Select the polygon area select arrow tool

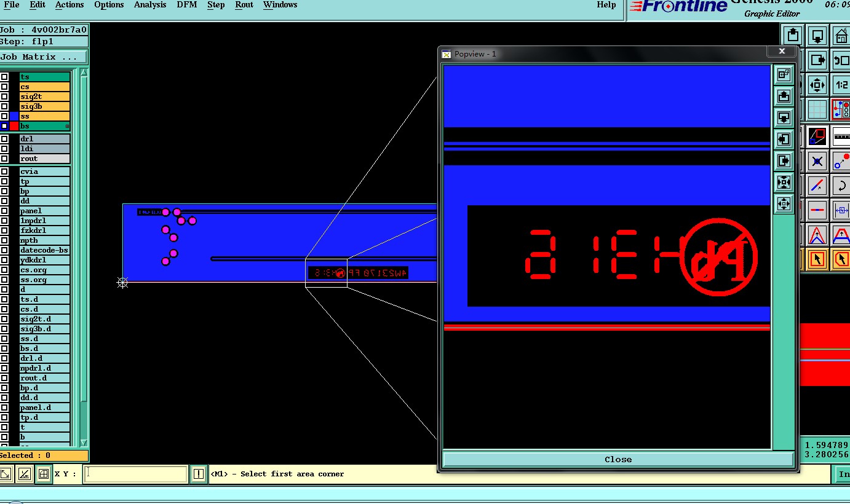841,259
